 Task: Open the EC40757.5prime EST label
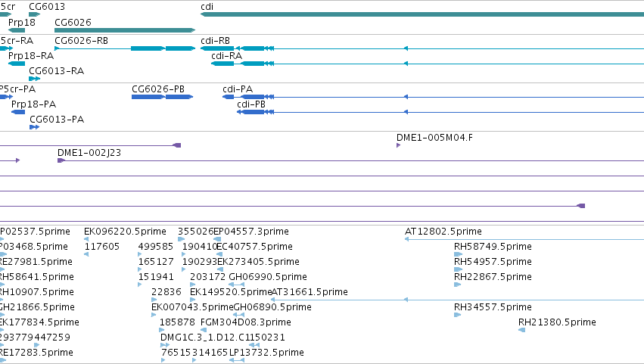click(254, 247)
